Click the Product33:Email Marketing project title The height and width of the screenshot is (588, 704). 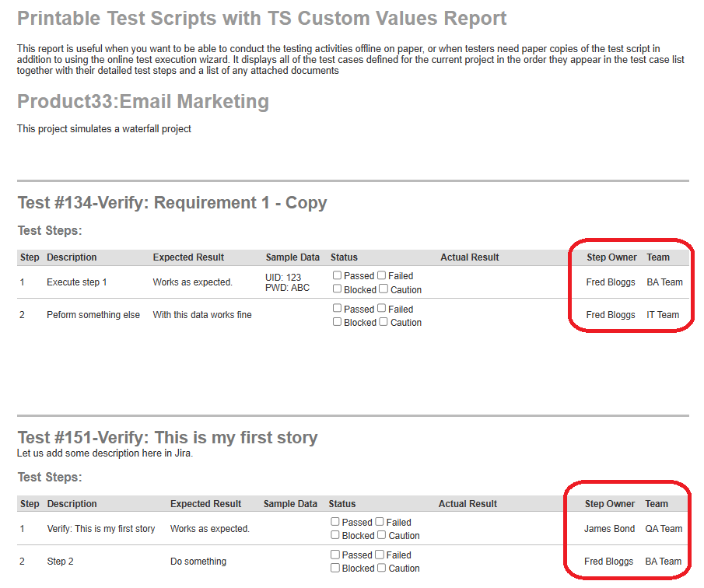143,102
